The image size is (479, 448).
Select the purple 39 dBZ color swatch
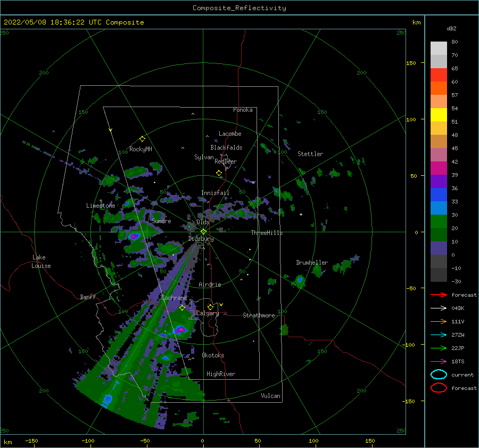(x=439, y=181)
